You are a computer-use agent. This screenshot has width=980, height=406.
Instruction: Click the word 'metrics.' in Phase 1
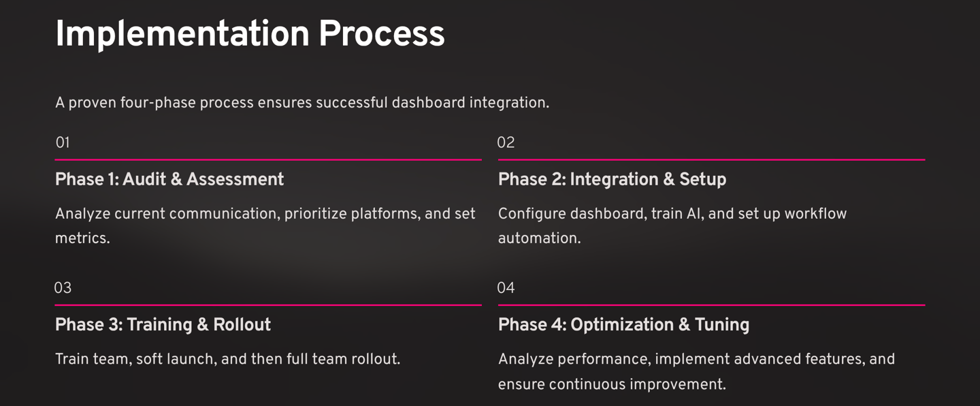pyautogui.click(x=82, y=238)
